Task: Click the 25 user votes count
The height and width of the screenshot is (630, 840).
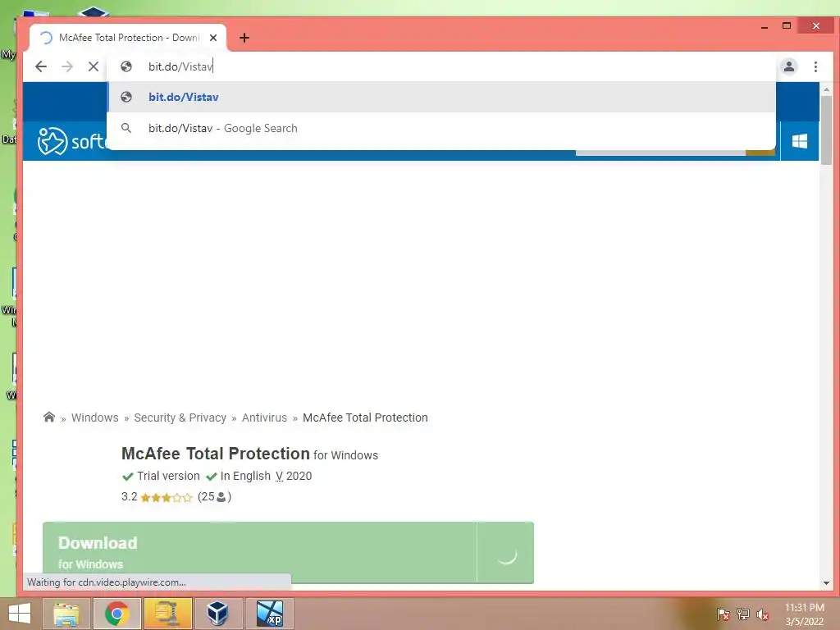Action: coord(214,496)
